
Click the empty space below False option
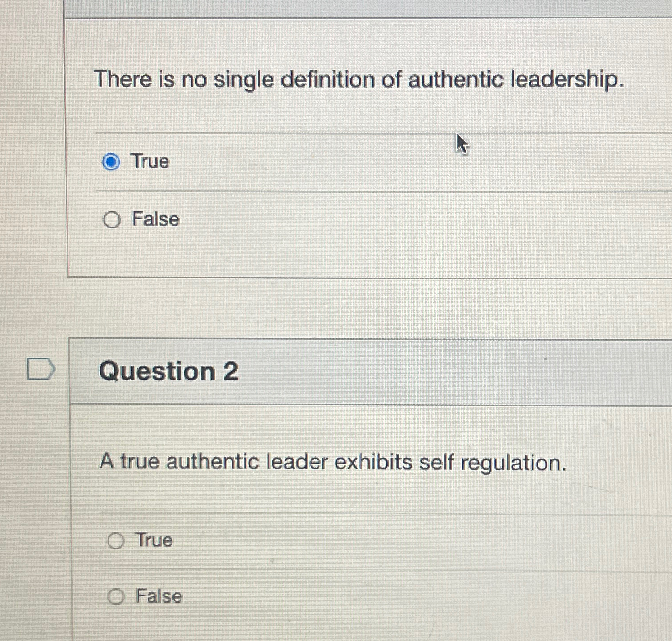pos(357,255)
